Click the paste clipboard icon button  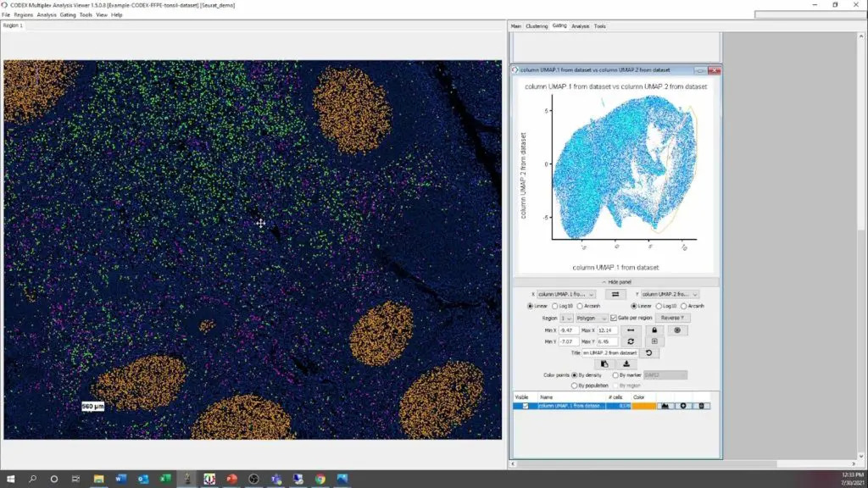(x=604, y=363)
